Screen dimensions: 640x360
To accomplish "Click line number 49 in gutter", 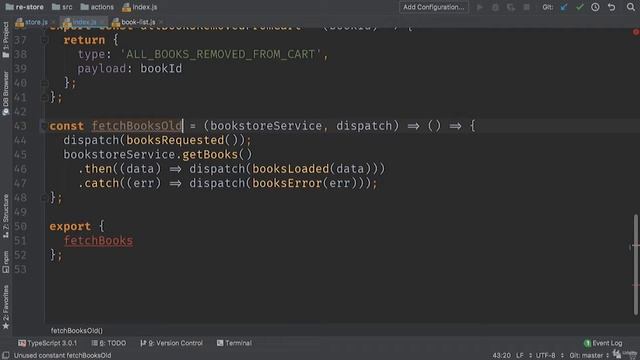I will pos(20,212).
